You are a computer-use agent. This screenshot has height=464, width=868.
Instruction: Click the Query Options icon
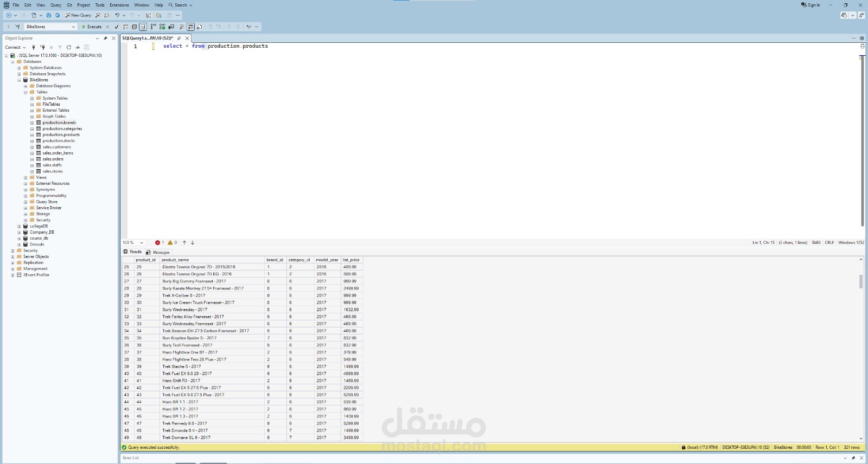[134, 27]
